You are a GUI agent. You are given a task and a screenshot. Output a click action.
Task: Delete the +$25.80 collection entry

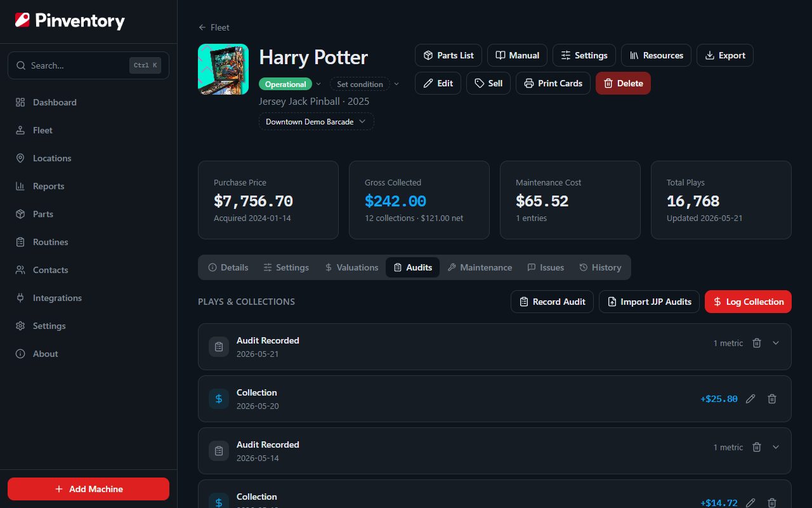point(772,399)
